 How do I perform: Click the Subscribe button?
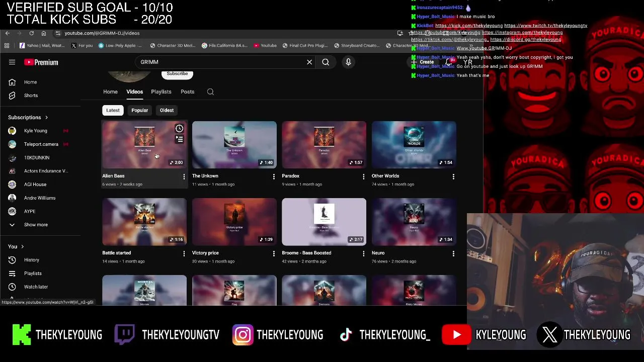tap(177, 74)
